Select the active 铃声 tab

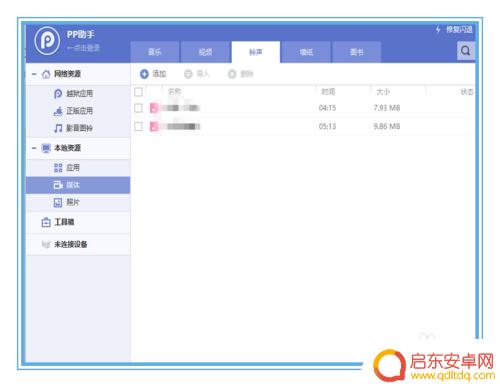coord(256,52)
